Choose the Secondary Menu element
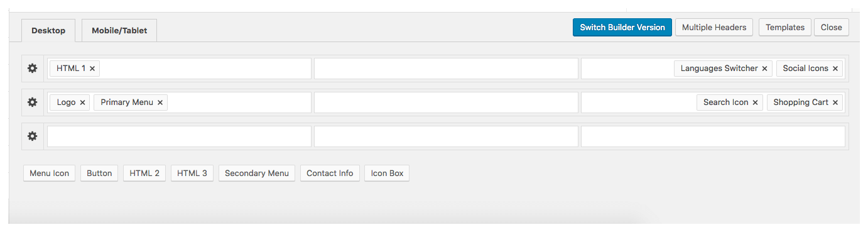This screenshot has height=232, width=868. pyautogui.click(x=257, y=174)
